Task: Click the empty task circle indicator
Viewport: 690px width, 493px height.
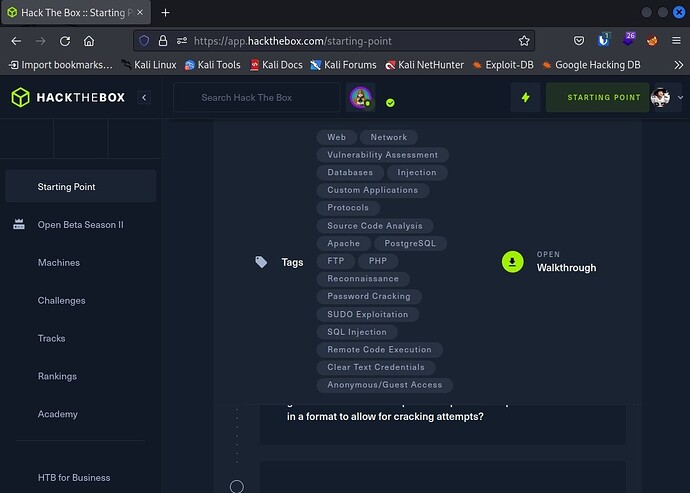Action: coord(237,486)
